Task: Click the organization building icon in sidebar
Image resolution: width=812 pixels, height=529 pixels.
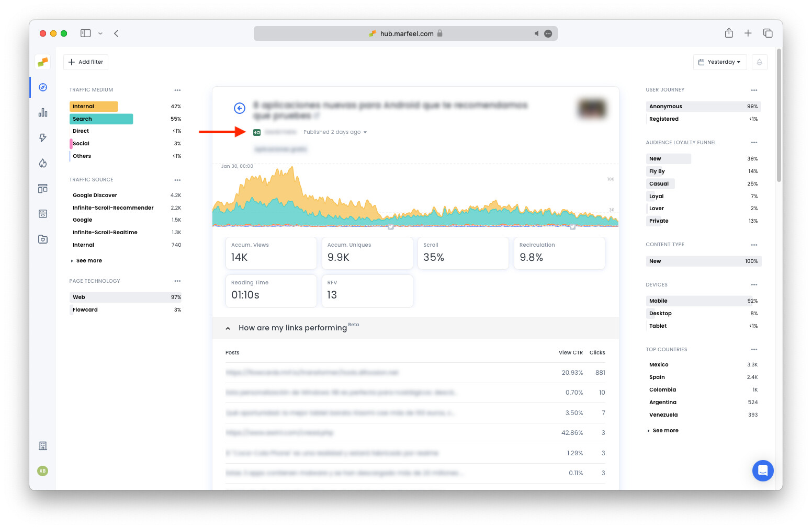Action: click(43, 446)
